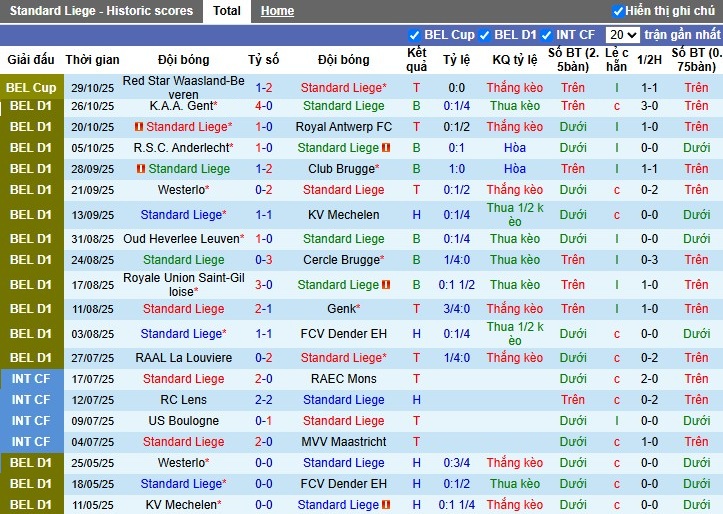Screen dimensions: 723x514
Task: Click the Tỷ số column header
Action: click(x=264, y=59)
